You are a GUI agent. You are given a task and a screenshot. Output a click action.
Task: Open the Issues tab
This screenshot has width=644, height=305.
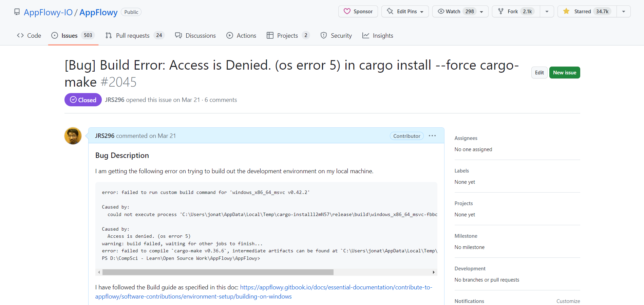[73, 35]
